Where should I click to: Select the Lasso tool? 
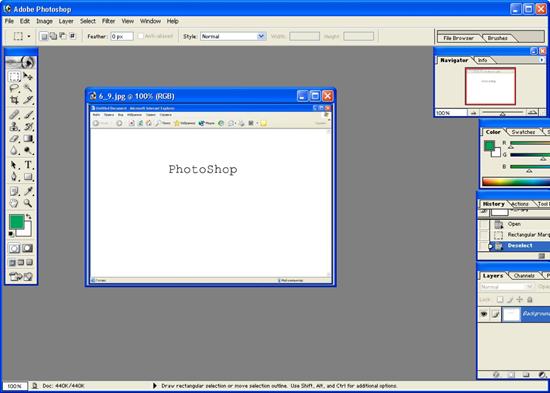point(14,88)
